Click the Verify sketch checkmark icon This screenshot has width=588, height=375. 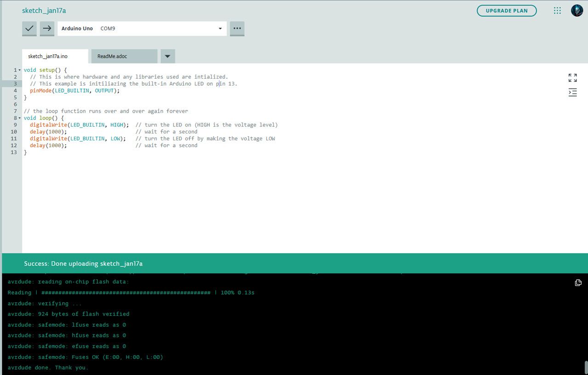[x=29, y=29]
